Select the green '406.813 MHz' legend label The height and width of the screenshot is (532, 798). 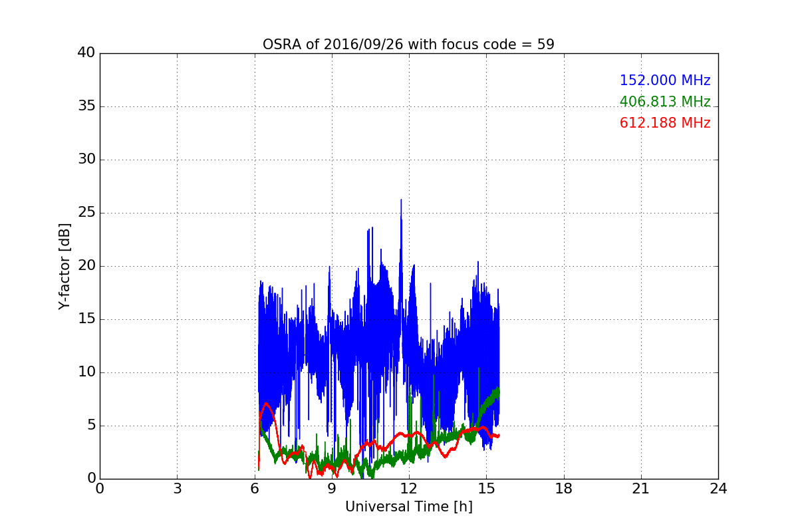(665, 102)
